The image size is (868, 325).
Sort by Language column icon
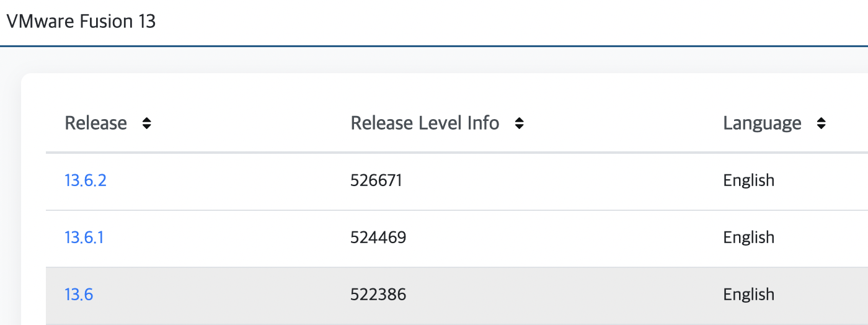pyautogui.click(x=821, y=123)
